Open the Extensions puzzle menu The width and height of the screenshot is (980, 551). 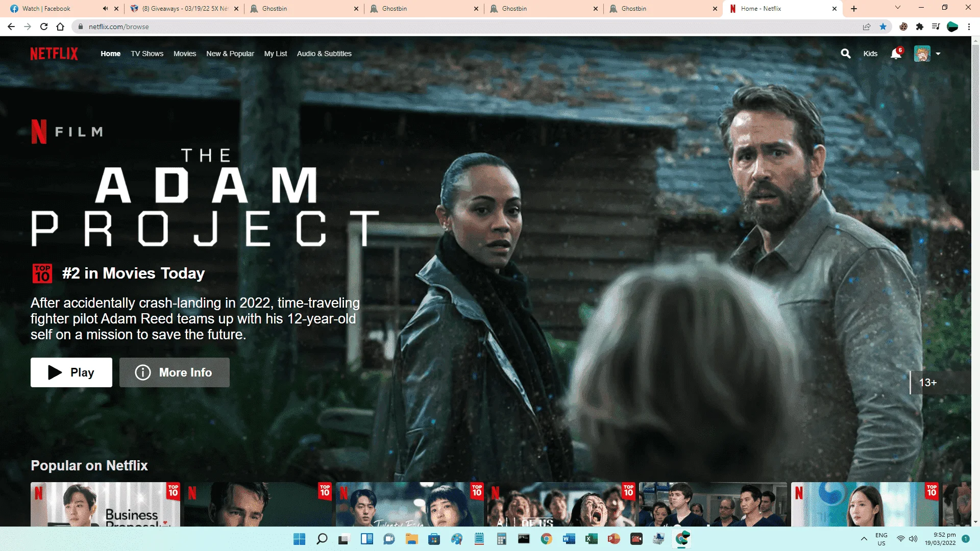[920, 27]
